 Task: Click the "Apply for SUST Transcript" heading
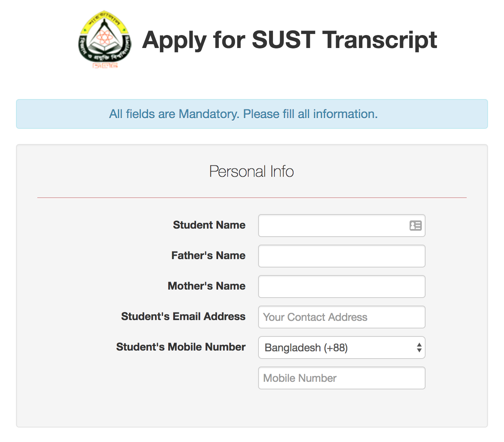pos(289,40)
